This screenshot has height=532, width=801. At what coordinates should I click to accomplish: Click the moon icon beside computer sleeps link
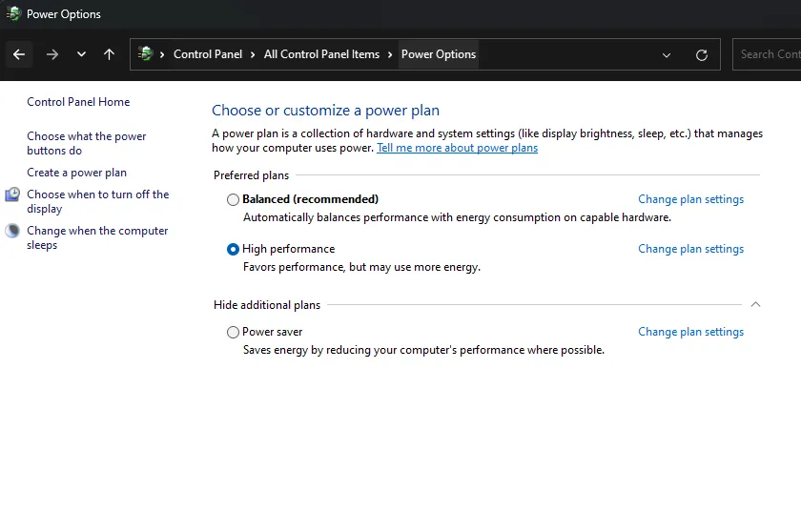(x=12, y=231)
